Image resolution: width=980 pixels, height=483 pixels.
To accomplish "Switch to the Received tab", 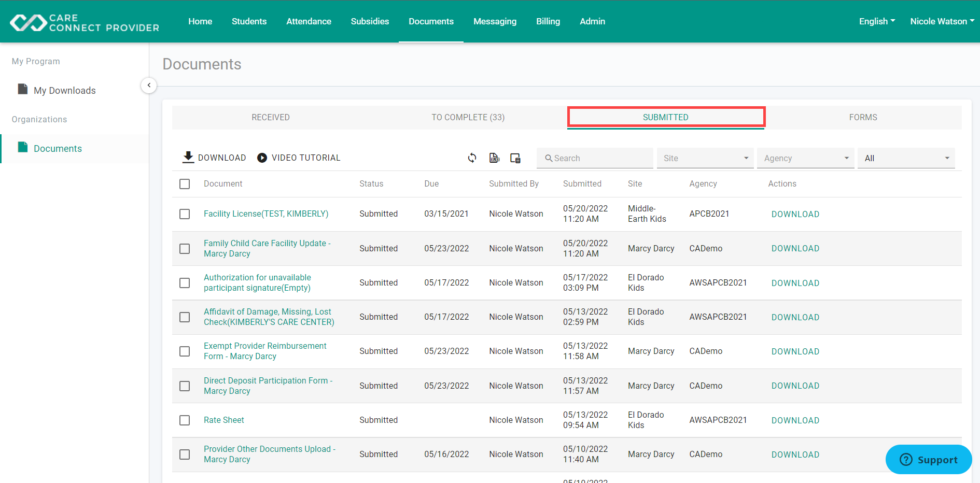I will (271, 117).
